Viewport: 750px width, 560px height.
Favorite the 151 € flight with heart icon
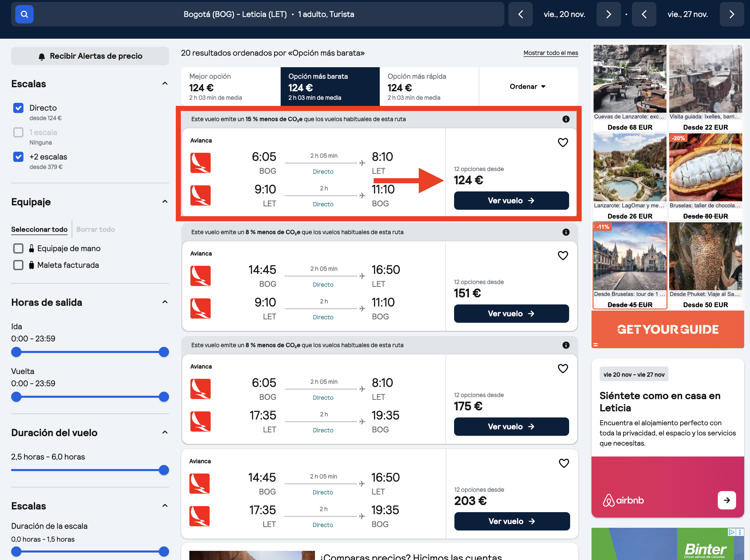[x=563, y=256]
